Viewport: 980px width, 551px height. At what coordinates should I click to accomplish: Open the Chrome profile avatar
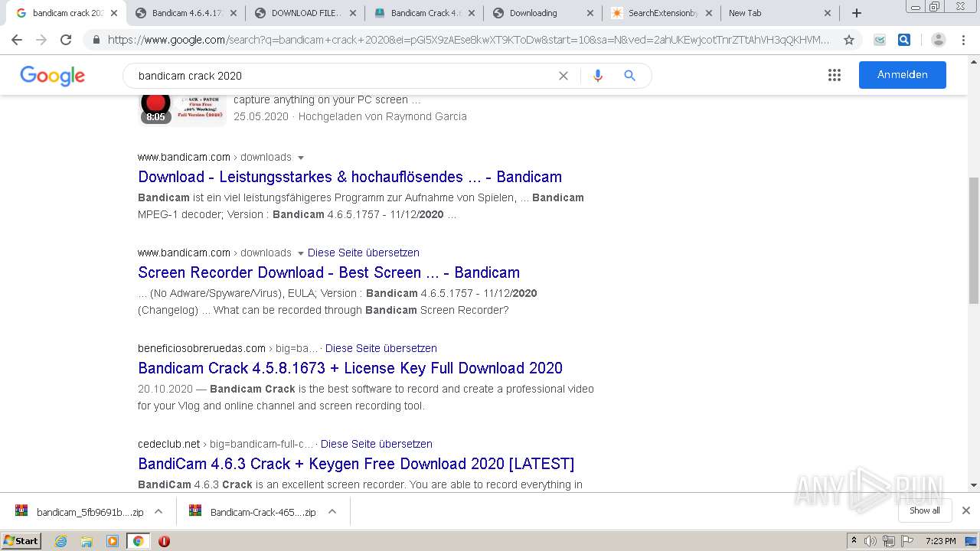tap(938, 40)
